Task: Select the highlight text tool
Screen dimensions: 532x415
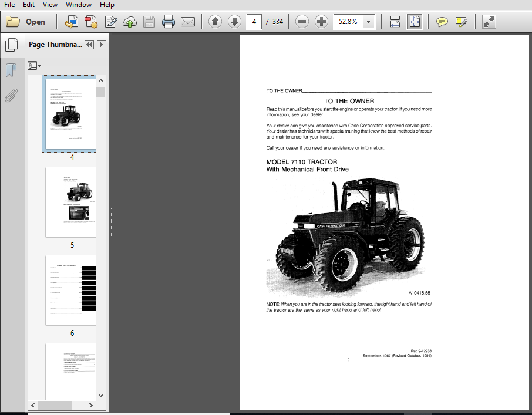Action: (461, 22)
